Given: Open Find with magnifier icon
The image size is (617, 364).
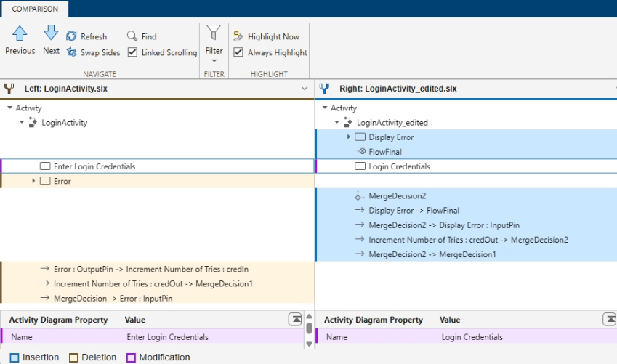Looking at the screenshot, I should pyautogui.click(x=132, y=36).
